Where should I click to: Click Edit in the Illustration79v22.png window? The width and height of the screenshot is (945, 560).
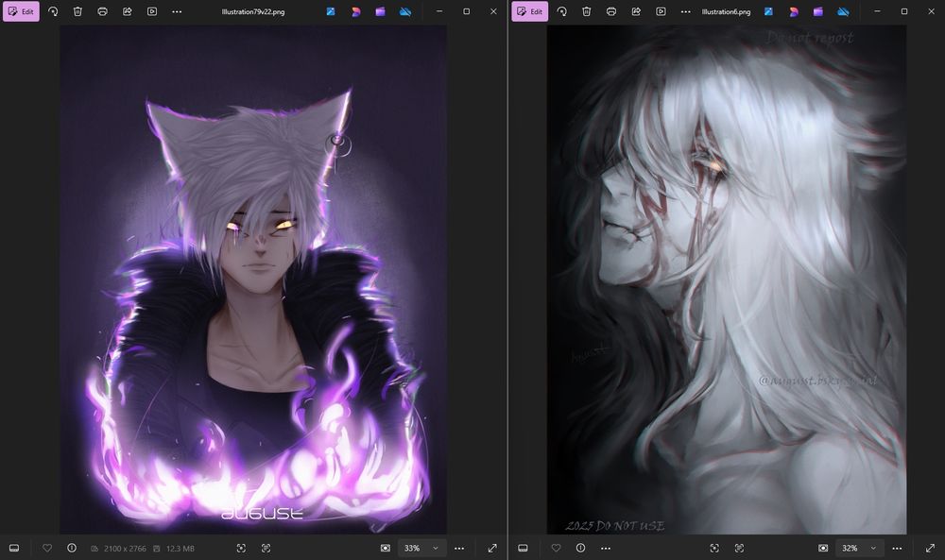(x=21, y=11)
